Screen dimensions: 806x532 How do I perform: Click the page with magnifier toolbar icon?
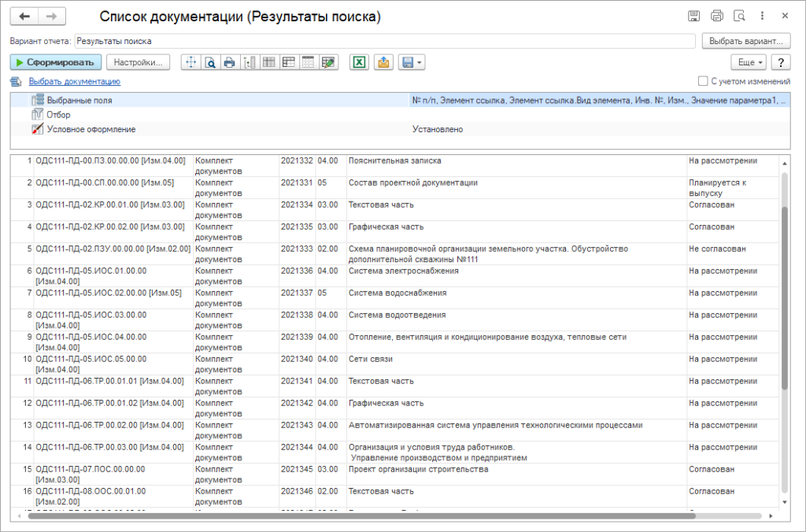coord(210,62)
